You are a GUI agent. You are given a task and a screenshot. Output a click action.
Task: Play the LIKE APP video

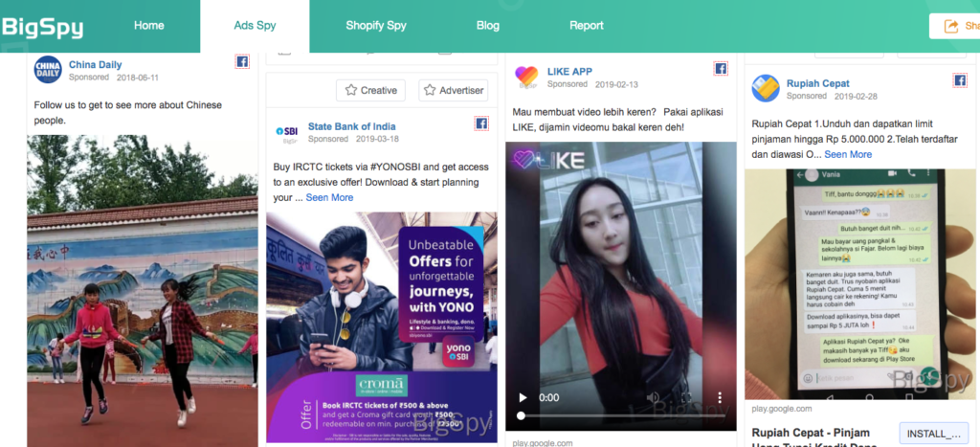point(523,397)
